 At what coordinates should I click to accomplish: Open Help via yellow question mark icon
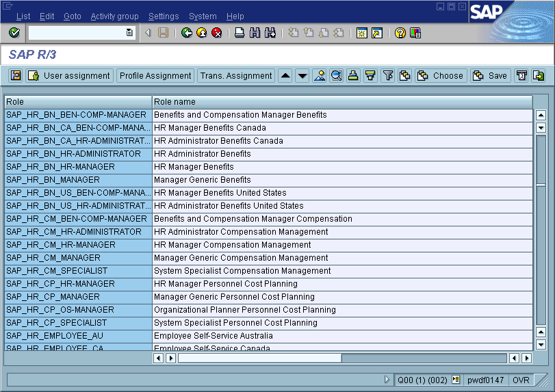(x=400, y=33)
